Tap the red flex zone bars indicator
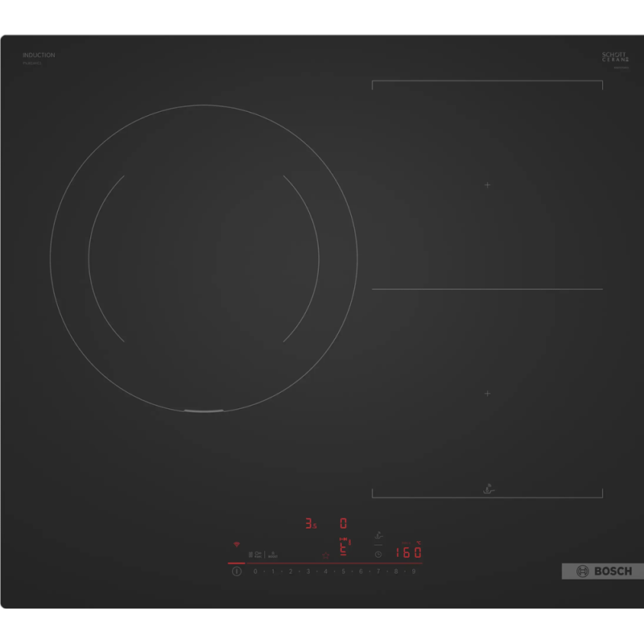This screenshot has width=644, height=644. tap(344, 549)
